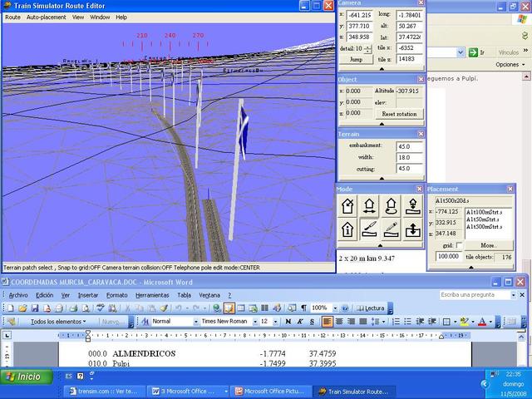
Task: Click the Save icon in Word toolbar
Action: pyautogui.click(x=37, y=308)
